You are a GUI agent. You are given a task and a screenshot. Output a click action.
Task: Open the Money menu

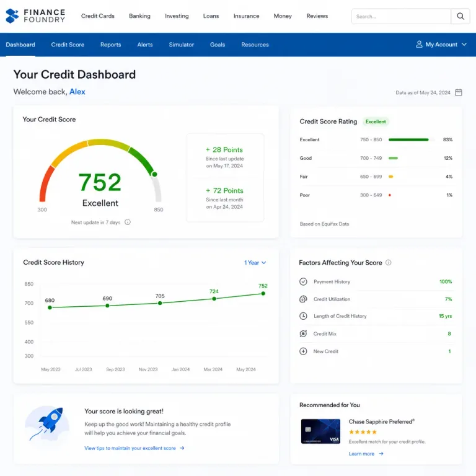click(283, 15)
